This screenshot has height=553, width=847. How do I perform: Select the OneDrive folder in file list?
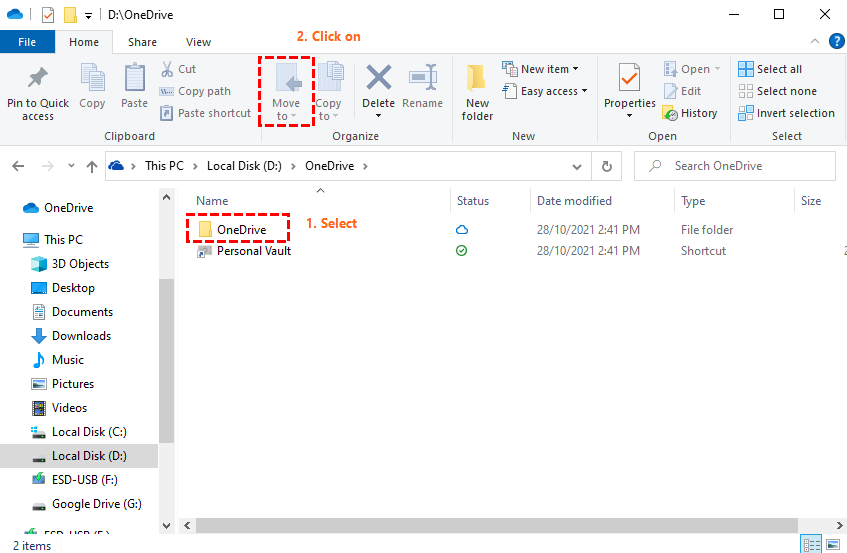click(x=241, y=230)
